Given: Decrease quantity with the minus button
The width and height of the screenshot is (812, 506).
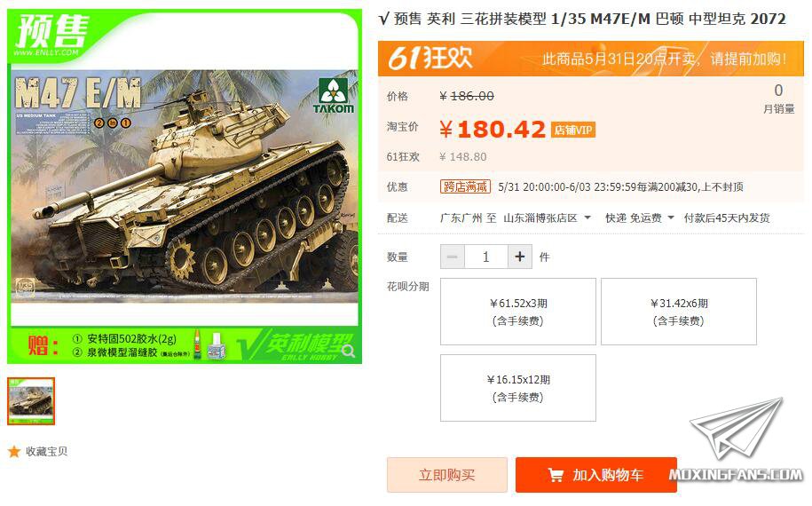Looking at the screenshot, I should [x=453, y=257].
